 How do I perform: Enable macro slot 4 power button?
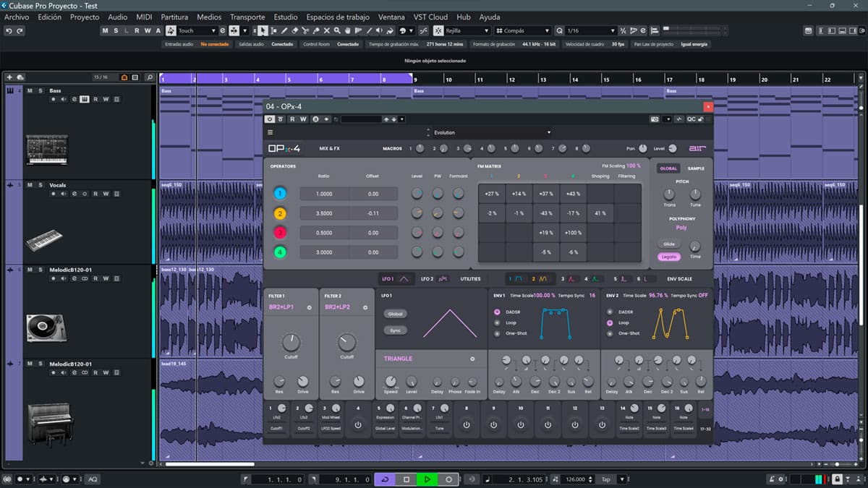[x=358, y=424]
